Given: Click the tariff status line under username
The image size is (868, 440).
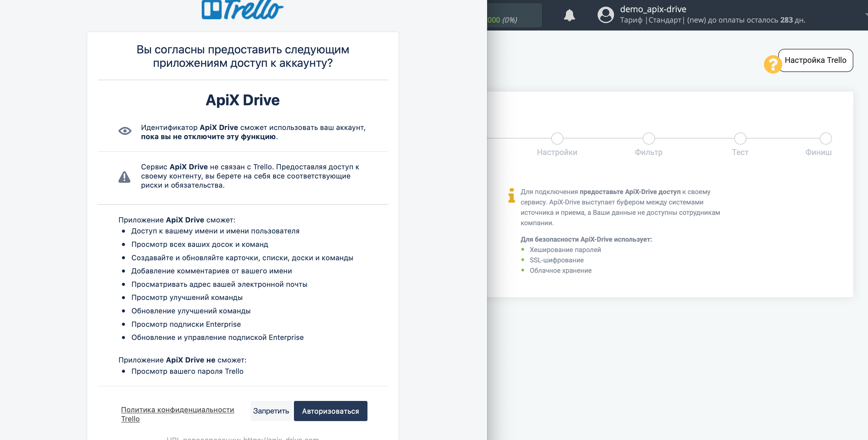Looking at the screenshot, I should click(713, 20).
